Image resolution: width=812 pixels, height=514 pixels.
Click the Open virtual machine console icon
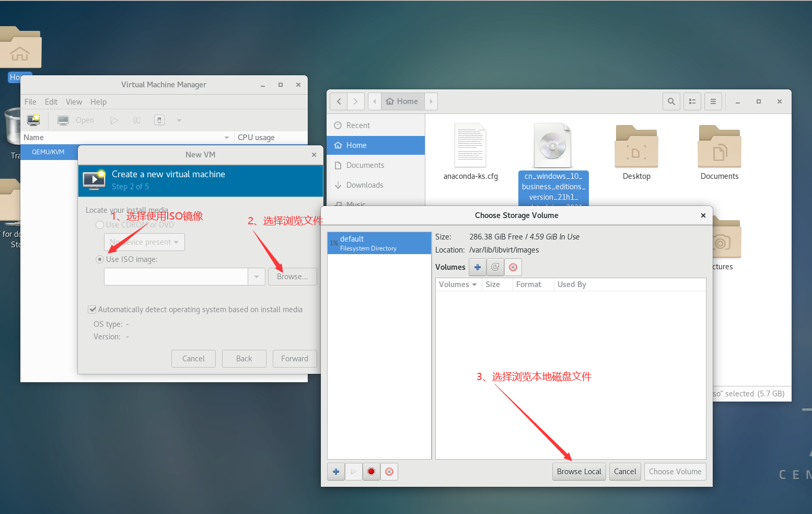point(63,120)
